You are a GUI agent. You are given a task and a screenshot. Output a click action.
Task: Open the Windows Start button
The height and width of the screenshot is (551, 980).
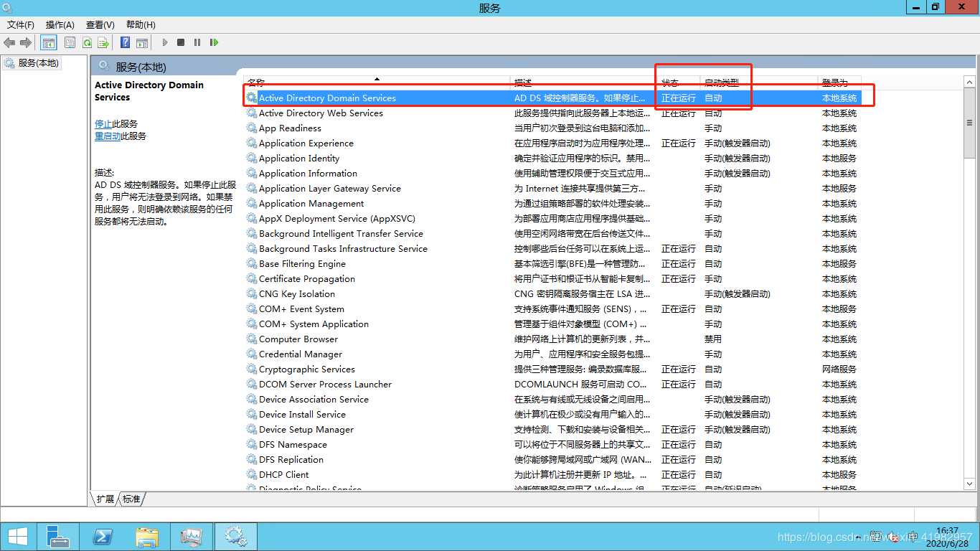click(x=18, y=537)
